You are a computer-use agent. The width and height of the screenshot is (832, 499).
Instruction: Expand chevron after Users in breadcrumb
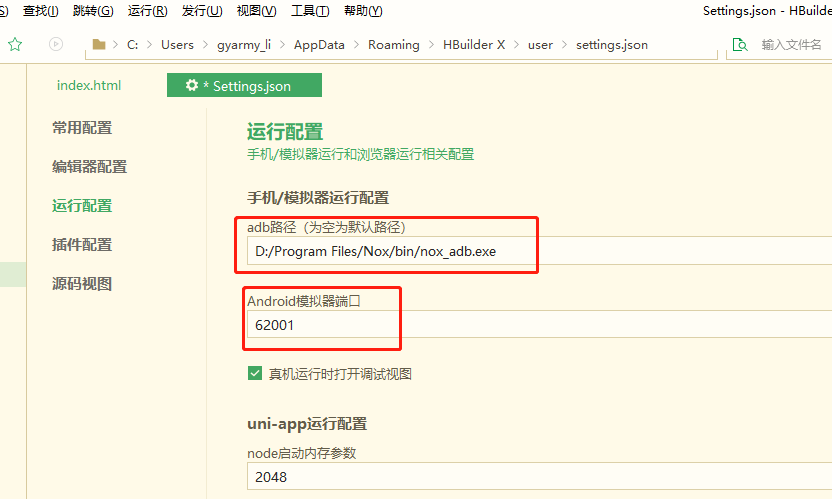pos(205,45)
